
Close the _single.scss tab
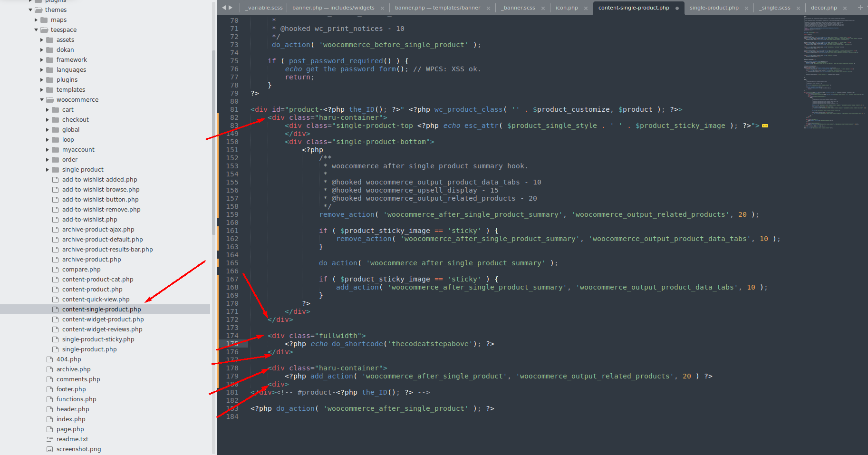click(x=798, y=8)
